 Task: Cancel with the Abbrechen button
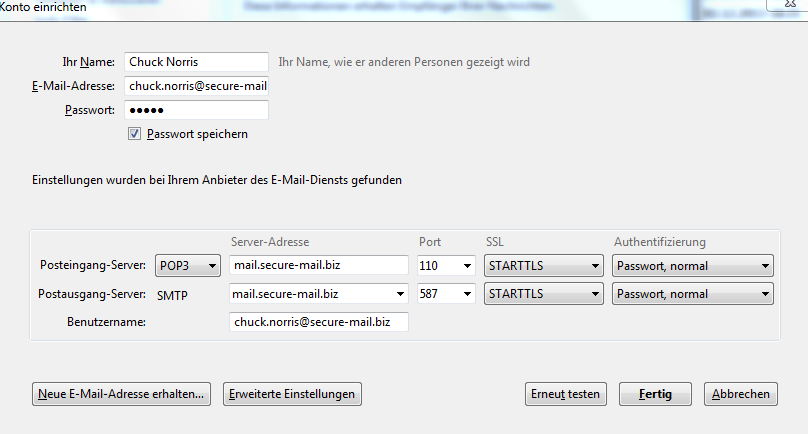tap(741, 394)
